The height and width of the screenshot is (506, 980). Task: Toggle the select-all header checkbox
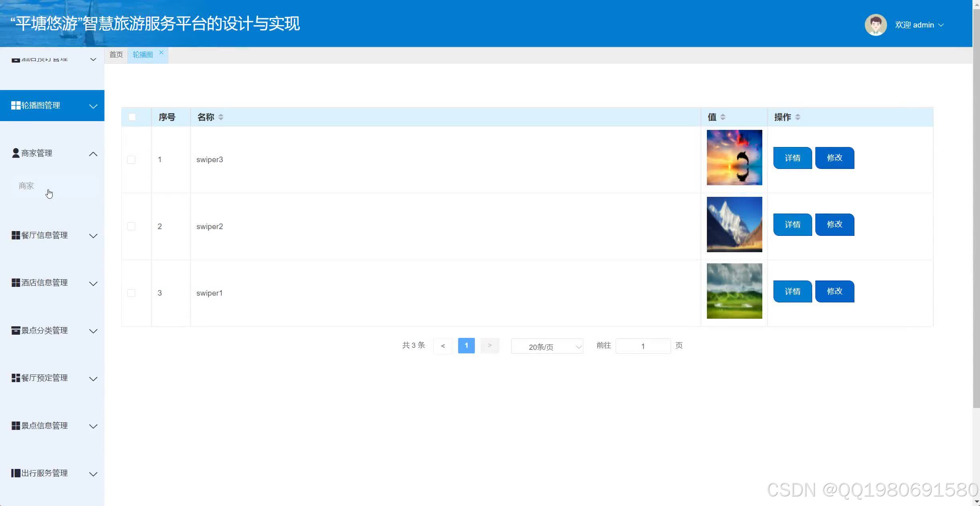pyautogui.click(x=132, y=117)
